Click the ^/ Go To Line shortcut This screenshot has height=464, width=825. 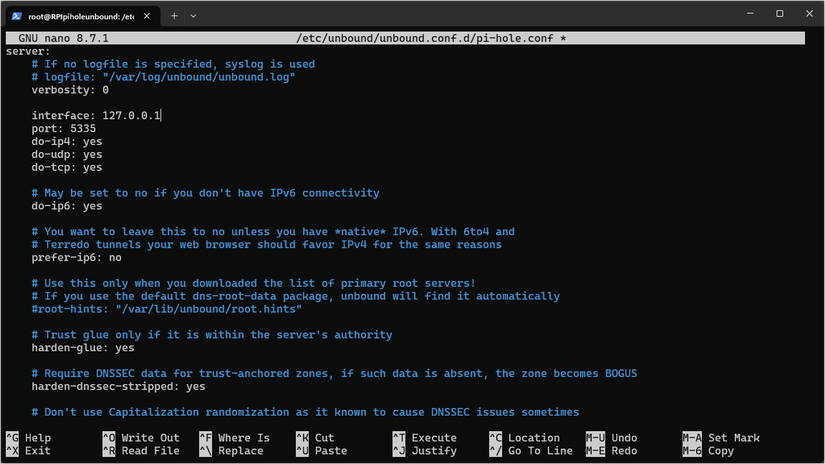(531, 451)
